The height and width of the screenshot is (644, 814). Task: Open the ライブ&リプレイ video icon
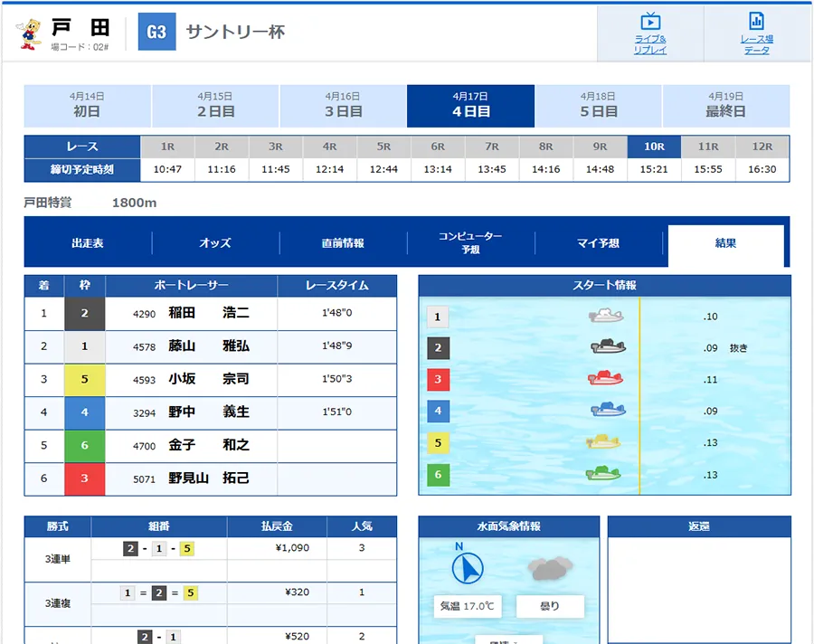tap(649, 22)
